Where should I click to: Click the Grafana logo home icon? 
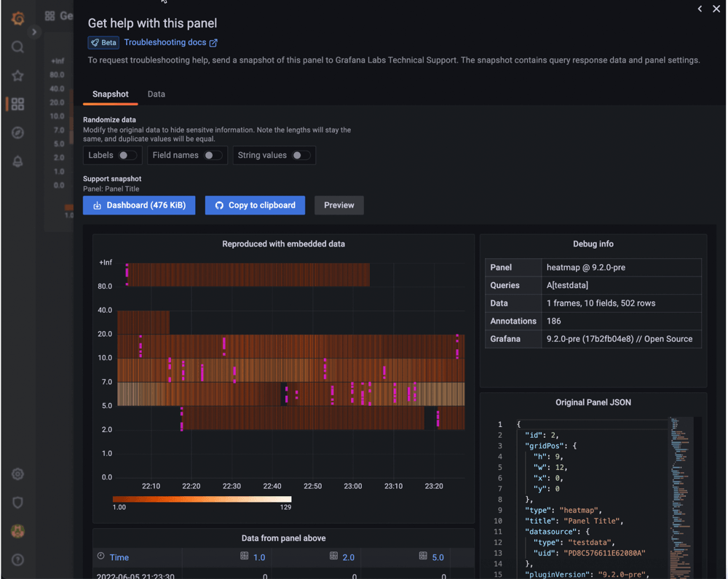(18, 18)
